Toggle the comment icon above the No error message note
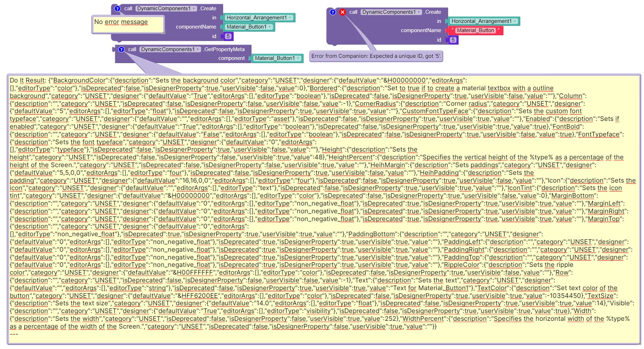The image size is (644, 349). coord(117,8)
